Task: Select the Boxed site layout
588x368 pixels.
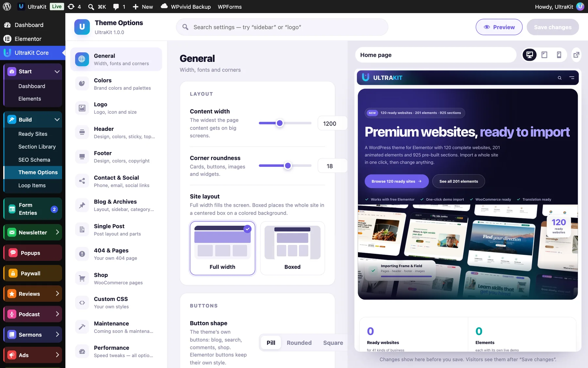Action: point(292,248)
